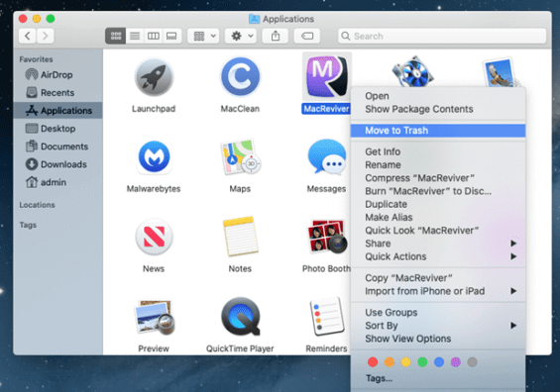Switch to list view
560x392 pixels.
[135, 36]
